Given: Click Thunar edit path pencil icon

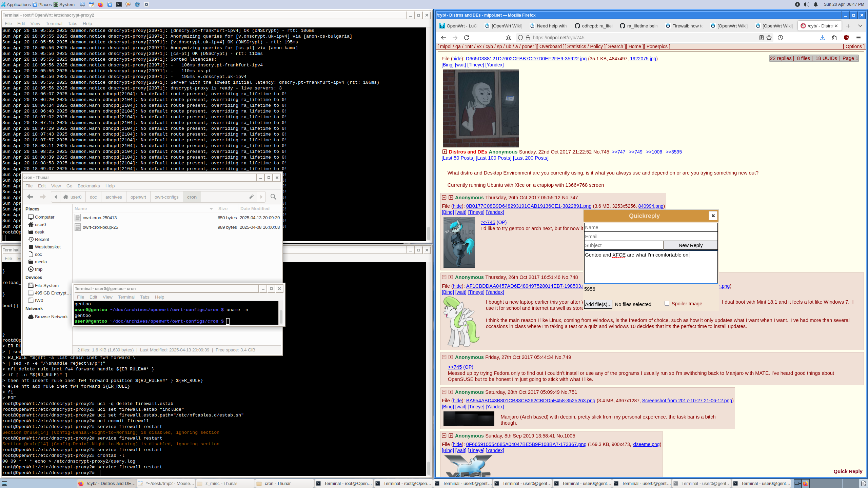Looking at the screenshot, I should coord(251,197).
